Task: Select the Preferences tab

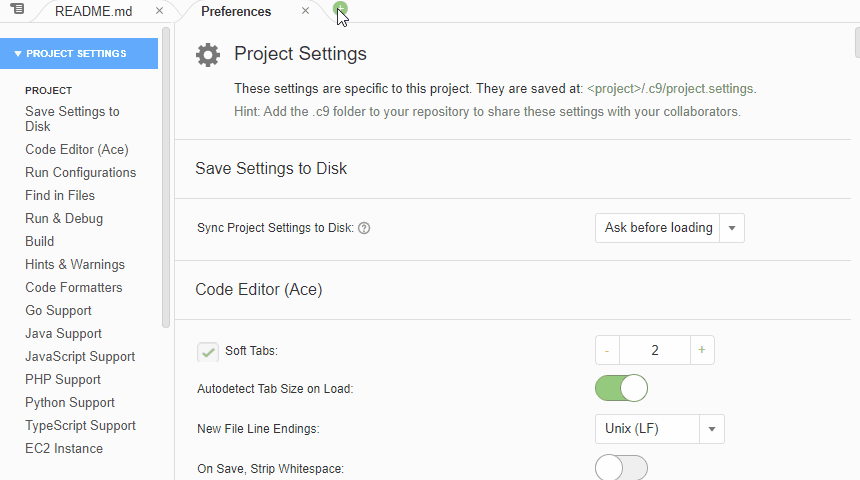Action: coord(236,11)
